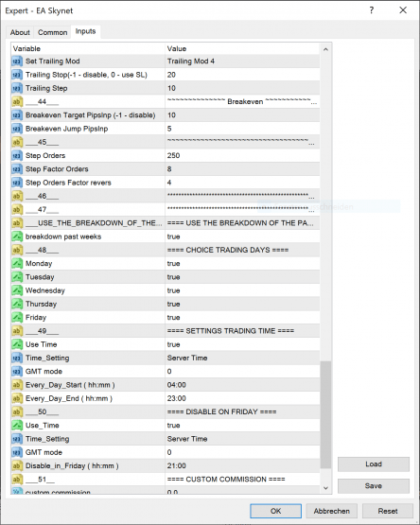Click the boolean icon beside Use Time

point(17,344)
